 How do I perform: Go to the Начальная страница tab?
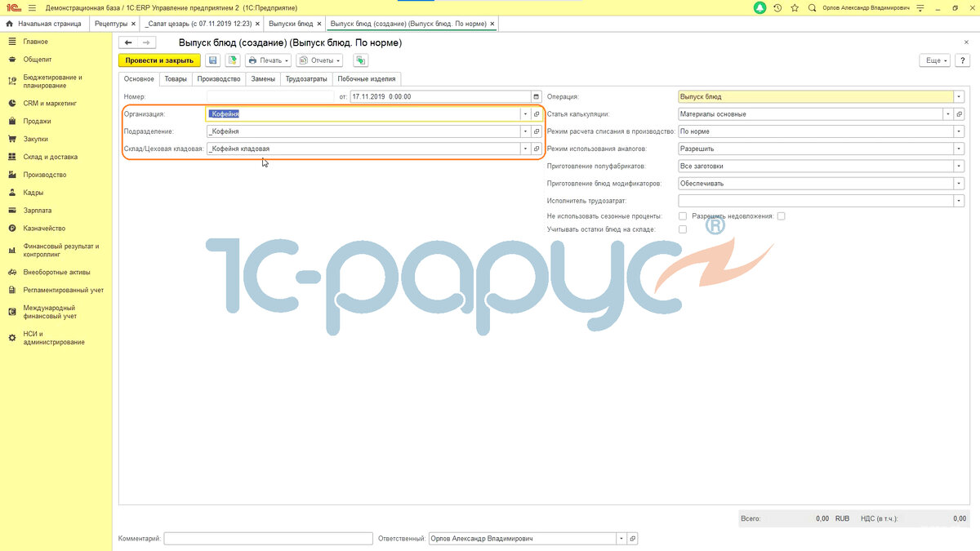point(43,24)
